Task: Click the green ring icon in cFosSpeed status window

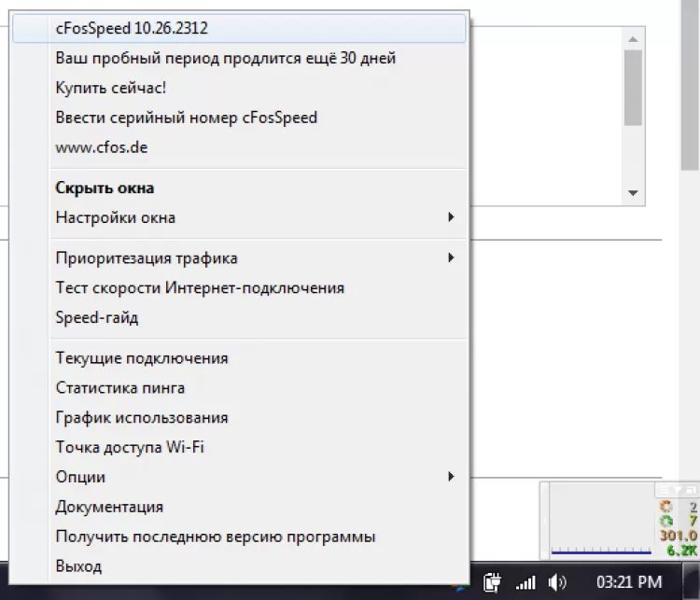Action: click(665, 521)
